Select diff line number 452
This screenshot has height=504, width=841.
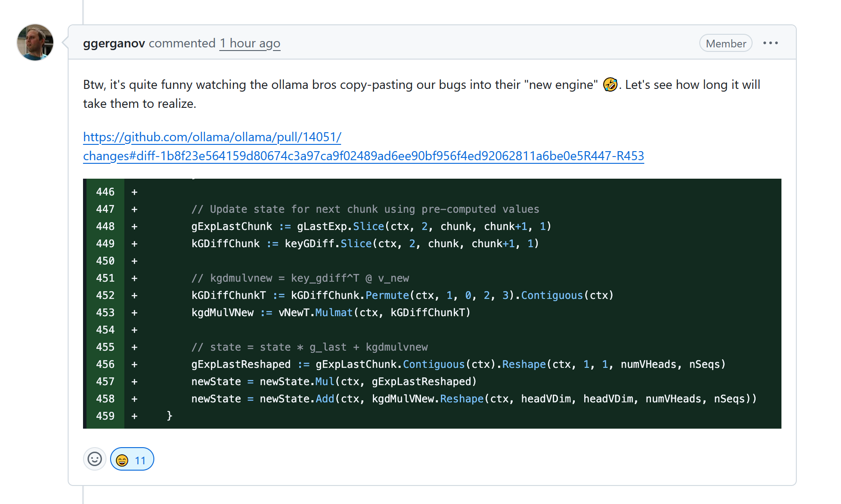105,296
